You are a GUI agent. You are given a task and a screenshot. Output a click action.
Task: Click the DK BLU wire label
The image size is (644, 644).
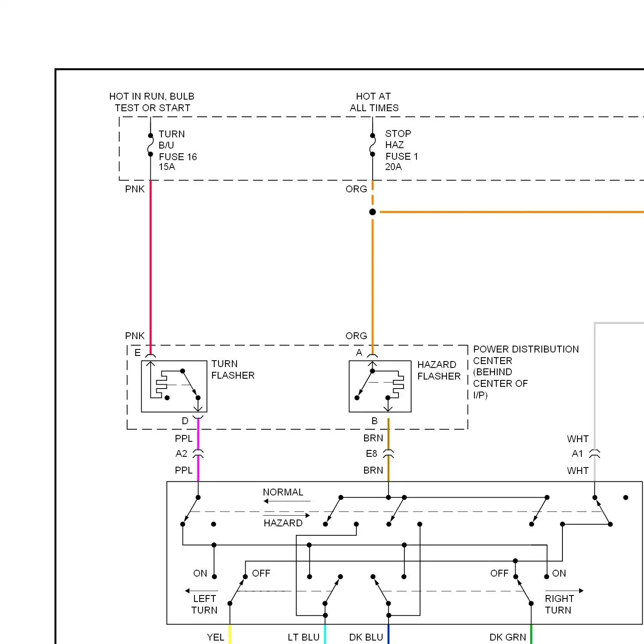coord(366,638)
